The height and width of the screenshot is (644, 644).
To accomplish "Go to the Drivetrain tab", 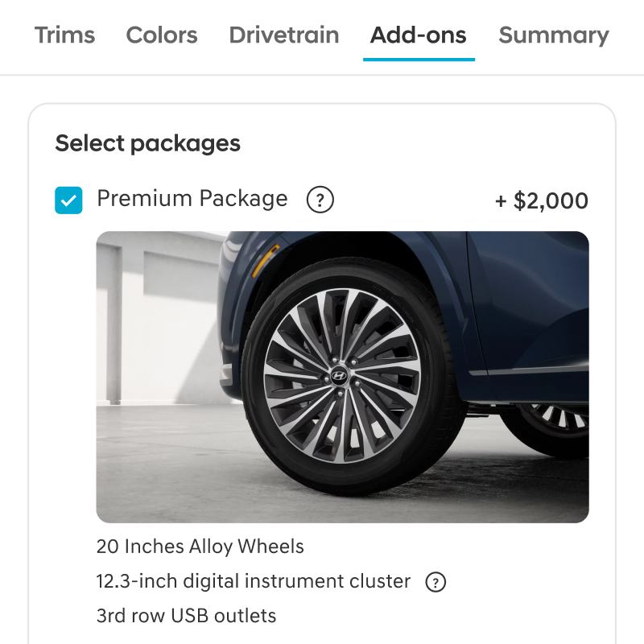I will coord(284,35).
